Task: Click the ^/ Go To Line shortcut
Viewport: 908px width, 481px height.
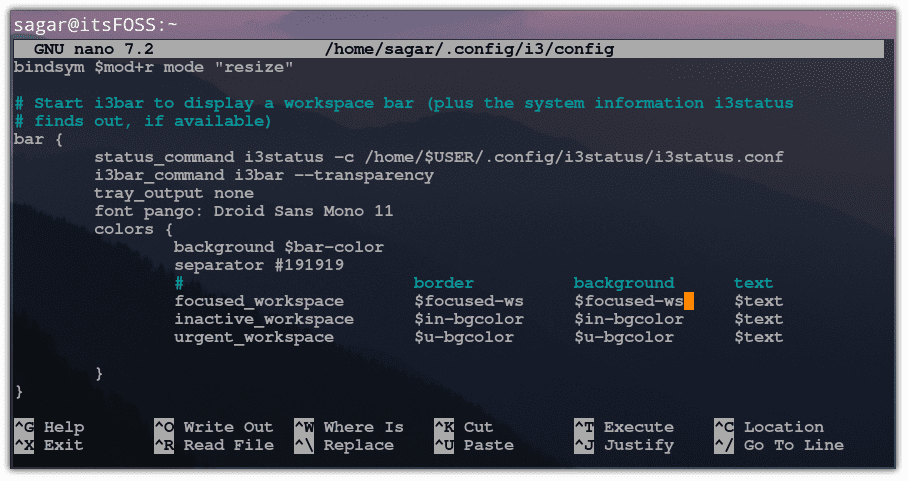Action: pos(778,445)
